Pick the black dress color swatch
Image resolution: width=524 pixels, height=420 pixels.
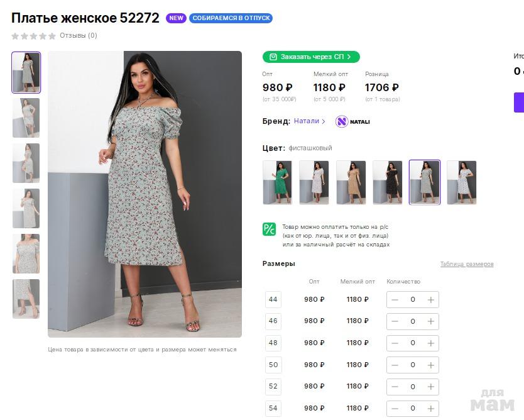click(x=387, y=182)
